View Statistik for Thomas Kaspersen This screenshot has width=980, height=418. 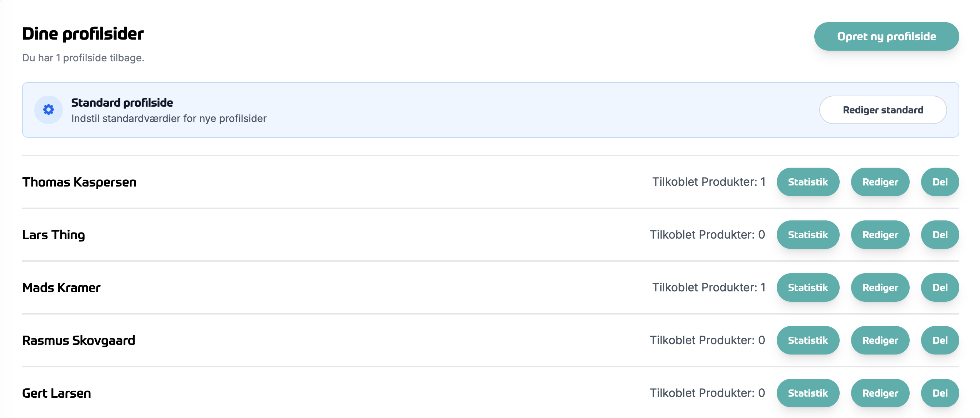point(807,182)
